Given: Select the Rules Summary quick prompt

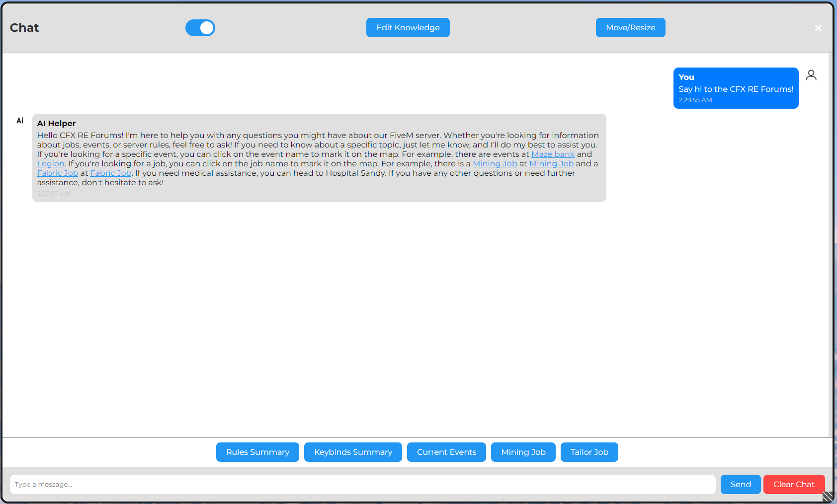Looking at the screenshot, I should pyautogui.click(x=257, y=452).
